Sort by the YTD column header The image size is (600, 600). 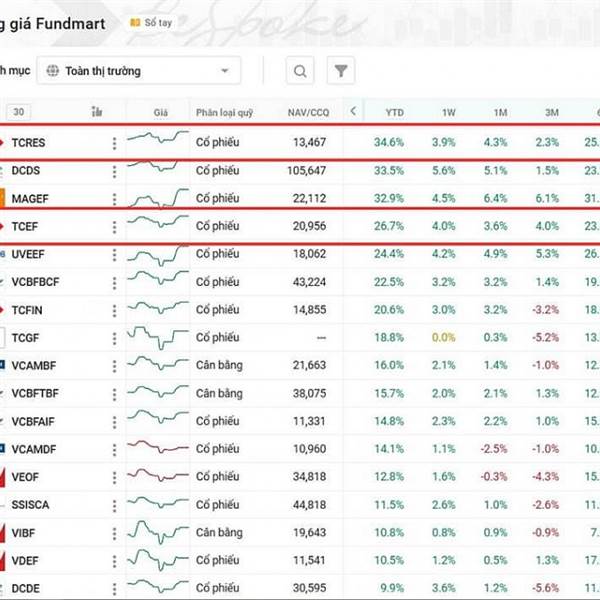click(x=394, y=112)
